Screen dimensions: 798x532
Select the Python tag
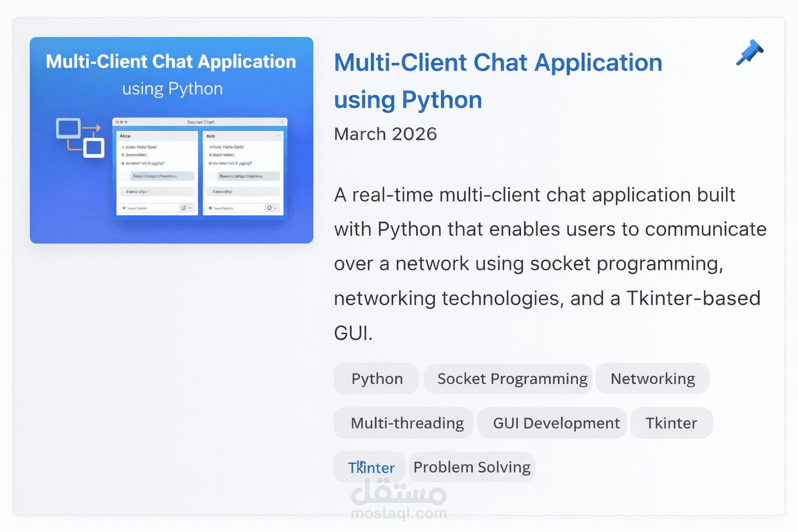click(376, 378)
